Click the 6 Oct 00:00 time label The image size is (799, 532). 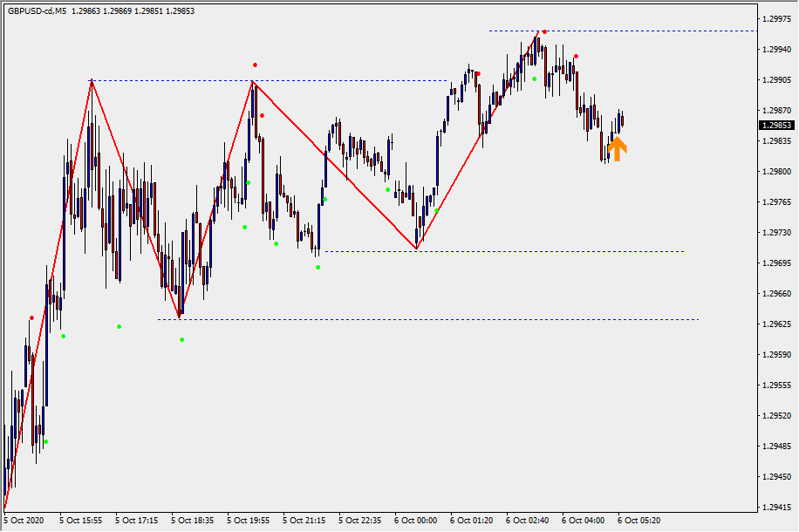coord(415,520)
